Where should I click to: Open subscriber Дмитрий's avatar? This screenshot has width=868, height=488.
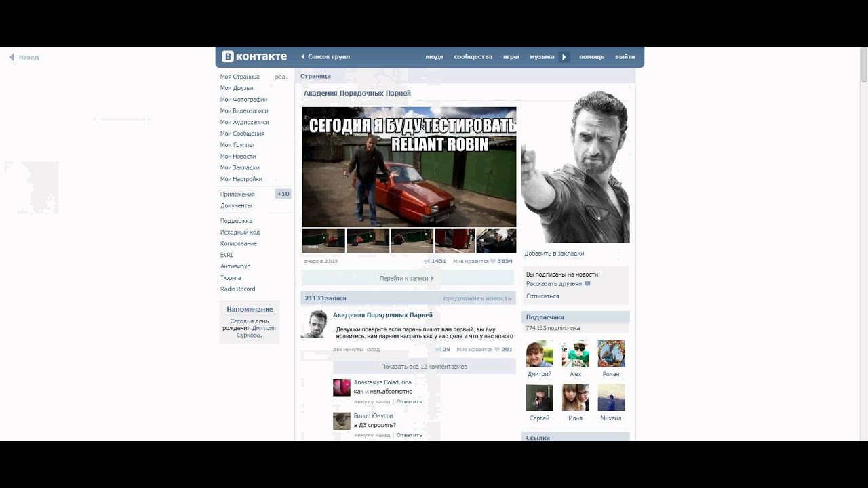(540, 354)
